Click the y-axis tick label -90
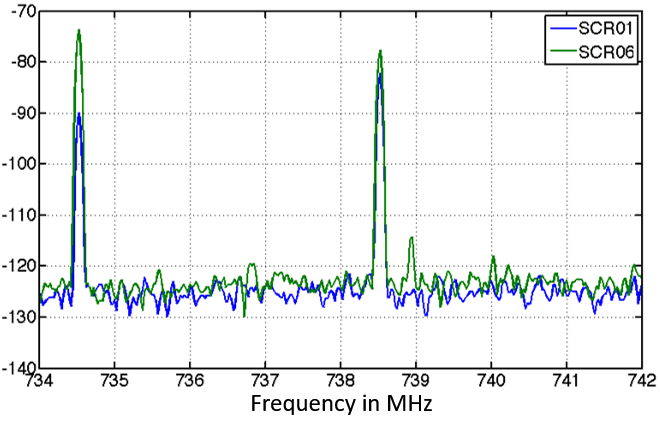 [19, 113]
